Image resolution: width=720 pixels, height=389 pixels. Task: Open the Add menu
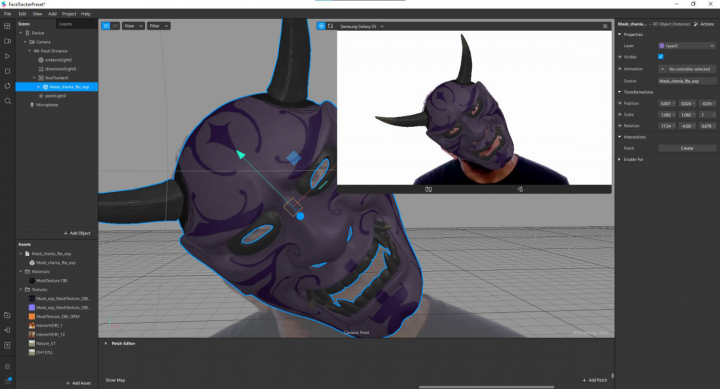[52, 14]
